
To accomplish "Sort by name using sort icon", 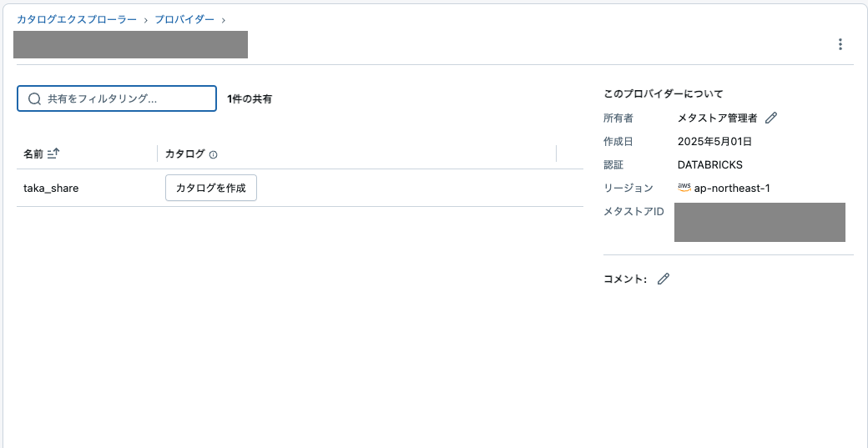I will 53,154.
